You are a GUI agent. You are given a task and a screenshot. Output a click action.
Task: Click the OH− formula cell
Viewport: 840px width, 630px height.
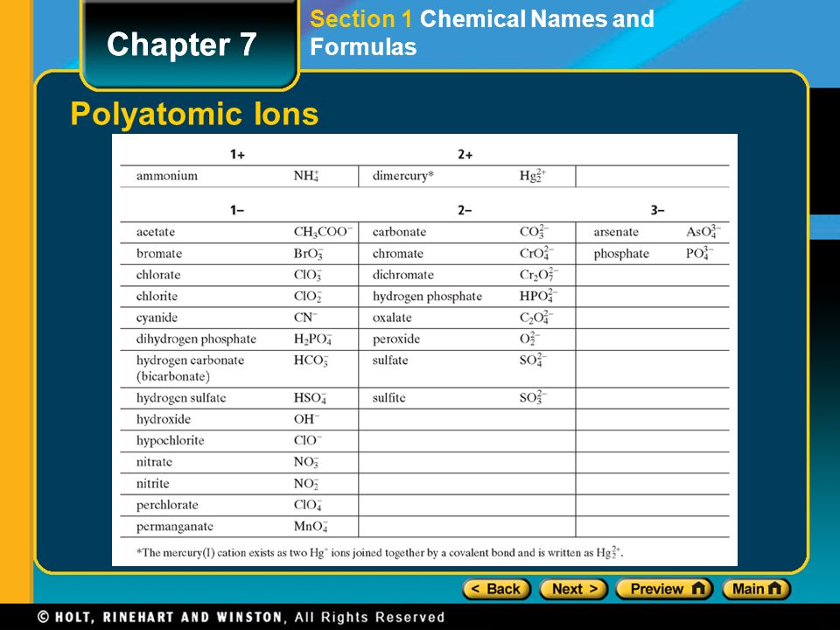coord(306,419)
